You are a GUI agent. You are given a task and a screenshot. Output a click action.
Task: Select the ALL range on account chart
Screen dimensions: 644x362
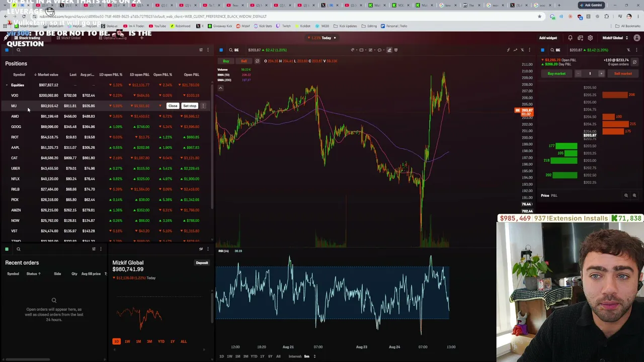184,341
